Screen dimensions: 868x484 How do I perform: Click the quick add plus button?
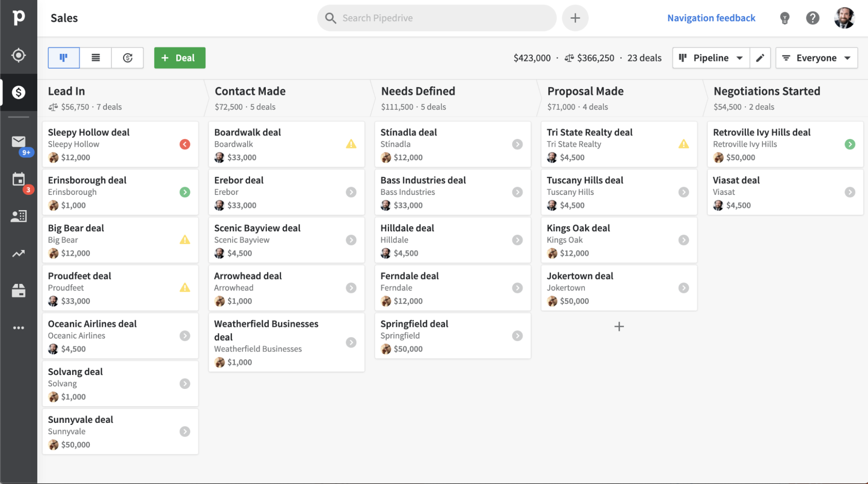[575, 18]
